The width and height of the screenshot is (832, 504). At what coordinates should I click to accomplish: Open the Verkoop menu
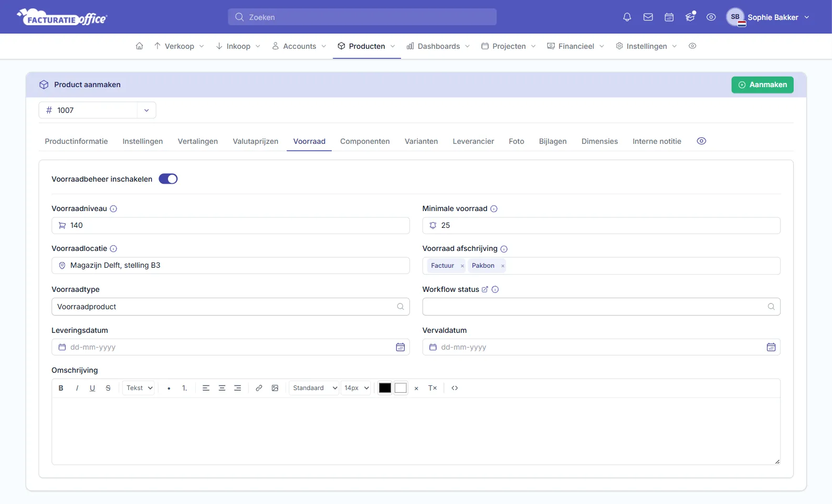coord(179,46)
